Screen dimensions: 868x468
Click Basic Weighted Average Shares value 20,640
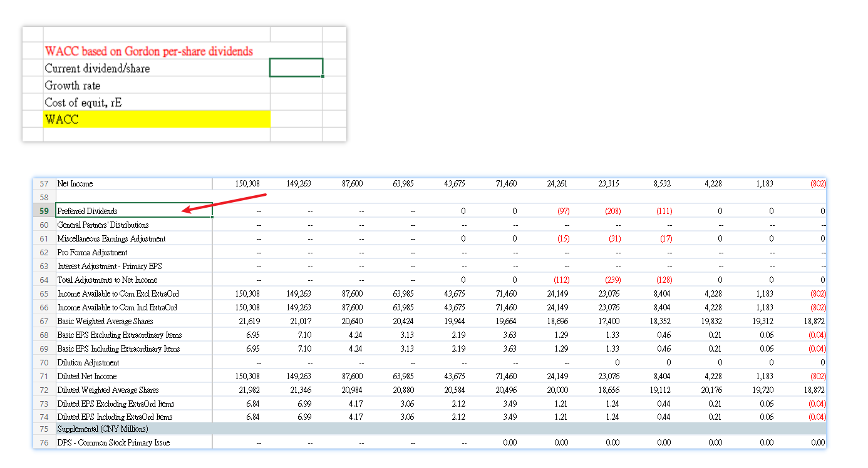coord(352,321)
